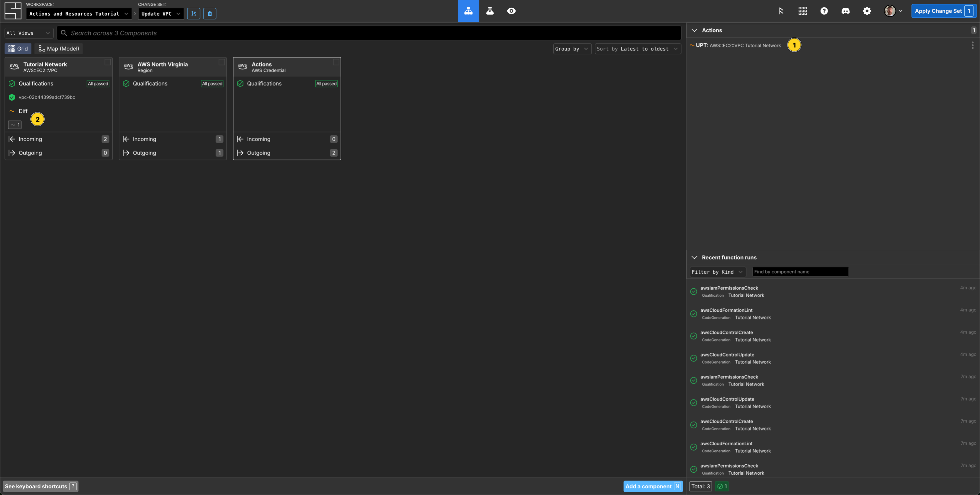Screen dimensions: 980x495
Task: Open the awsCloudControlCreate run from 4m ago
Action: [833, 336]
